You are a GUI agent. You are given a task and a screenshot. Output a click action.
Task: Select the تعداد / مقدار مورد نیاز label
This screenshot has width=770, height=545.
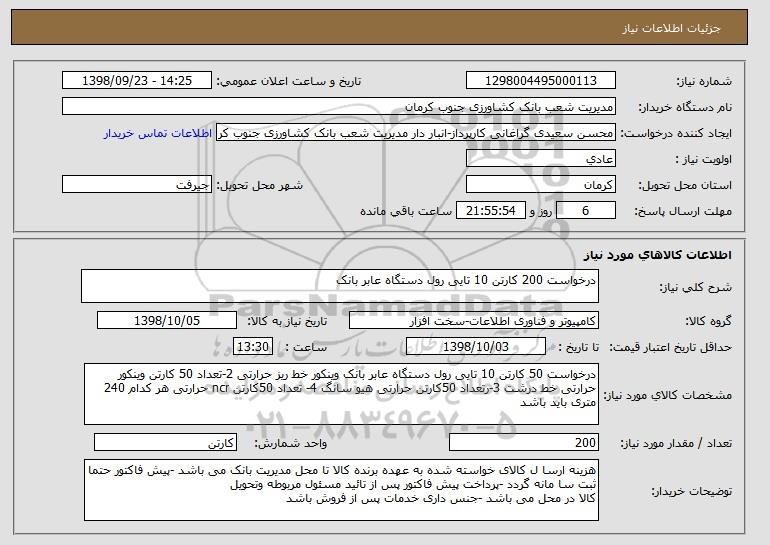[x=676, y=443]
